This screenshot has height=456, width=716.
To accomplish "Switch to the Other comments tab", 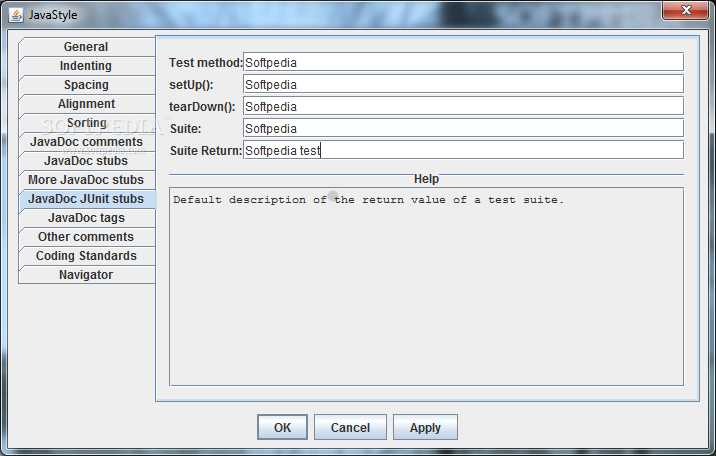I will (87, 237).
